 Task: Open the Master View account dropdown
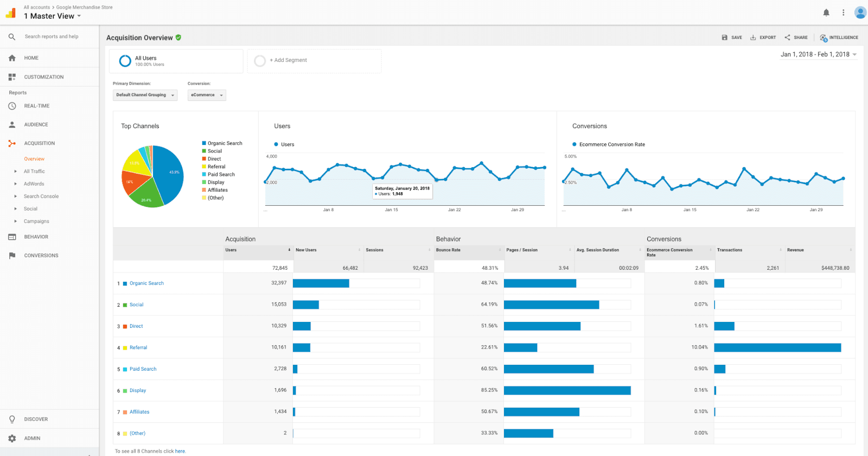tap(52, 16)
